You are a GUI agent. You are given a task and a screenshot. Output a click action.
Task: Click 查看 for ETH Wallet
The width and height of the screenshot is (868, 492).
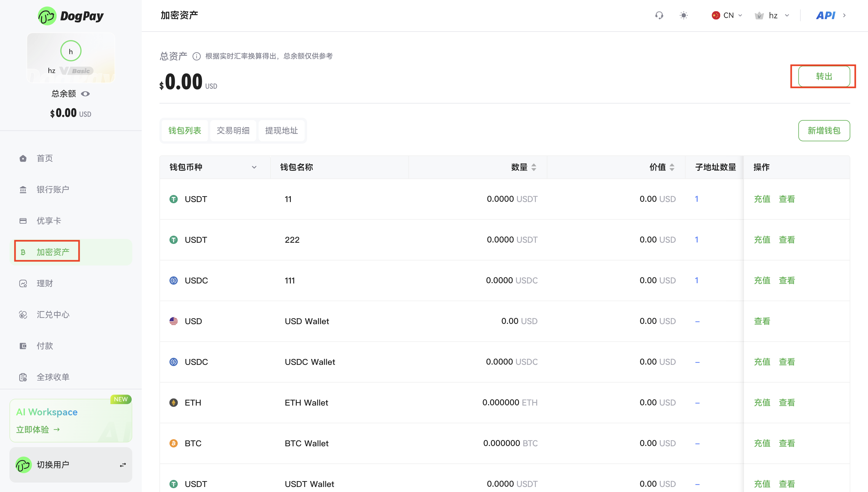tap(787, 403)
